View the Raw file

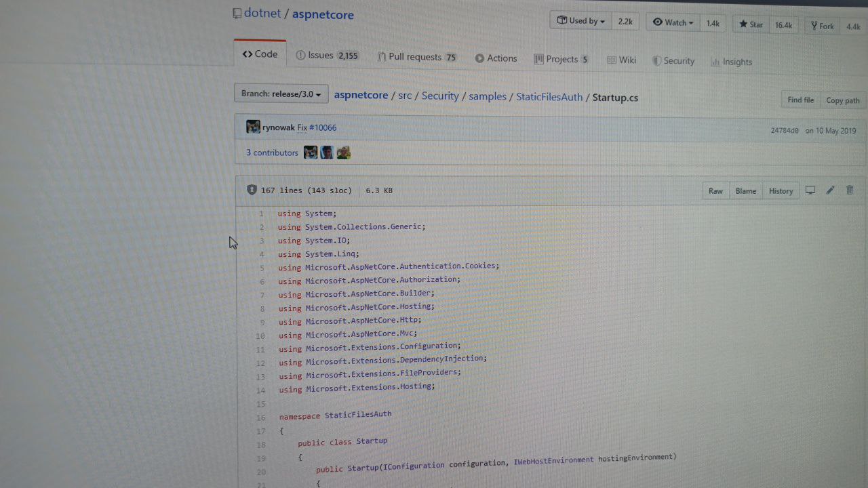pos(715,190)
